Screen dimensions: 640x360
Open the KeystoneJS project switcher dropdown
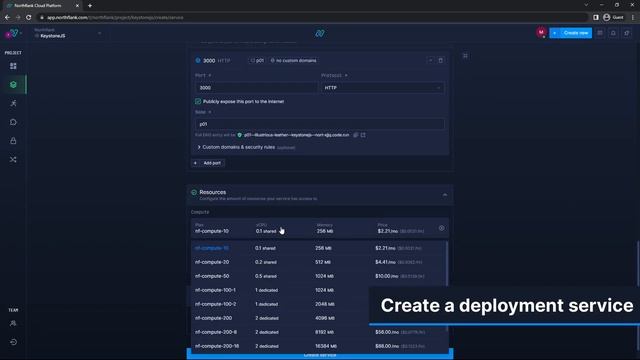pyautogui.click(x=68, y=33)
